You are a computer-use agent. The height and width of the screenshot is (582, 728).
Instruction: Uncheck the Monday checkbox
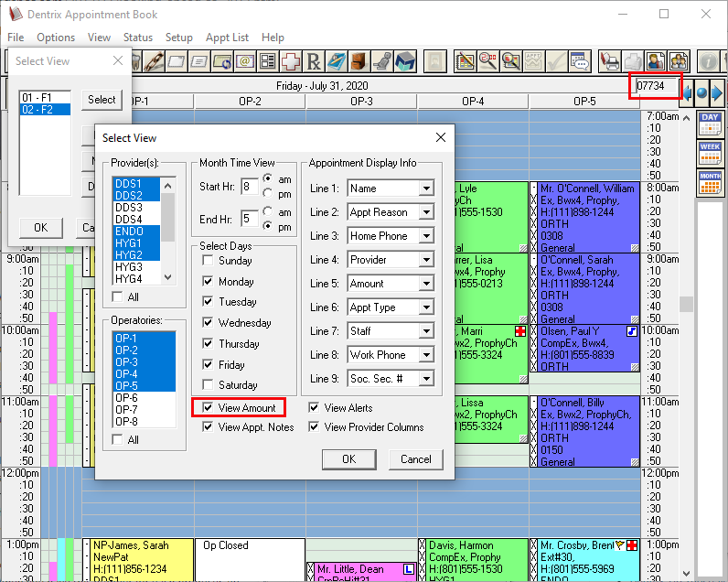(208, 282)
